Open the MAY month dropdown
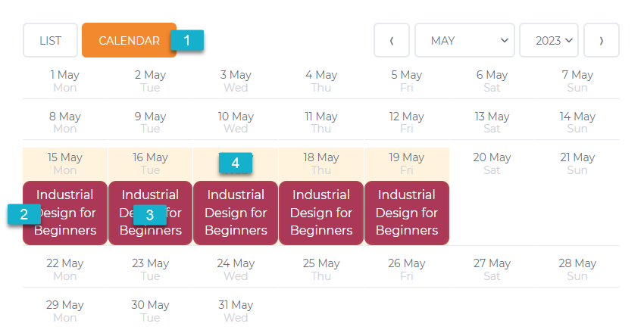Screen dimensions: 644x333 464,40
